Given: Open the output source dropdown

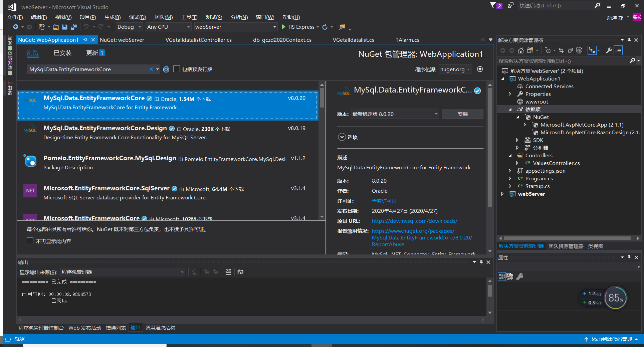Looking at the screenshot, I should click(x=123, y=272).
